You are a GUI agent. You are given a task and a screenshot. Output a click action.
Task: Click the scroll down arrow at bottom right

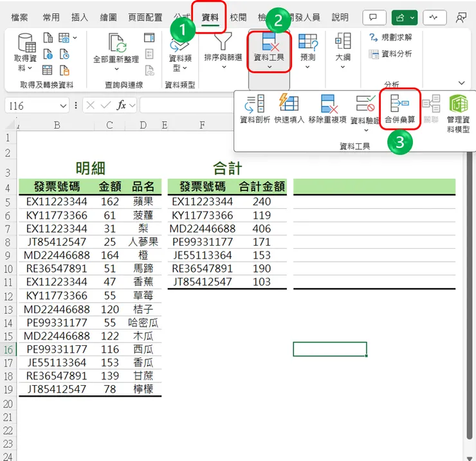coord(470,458)
